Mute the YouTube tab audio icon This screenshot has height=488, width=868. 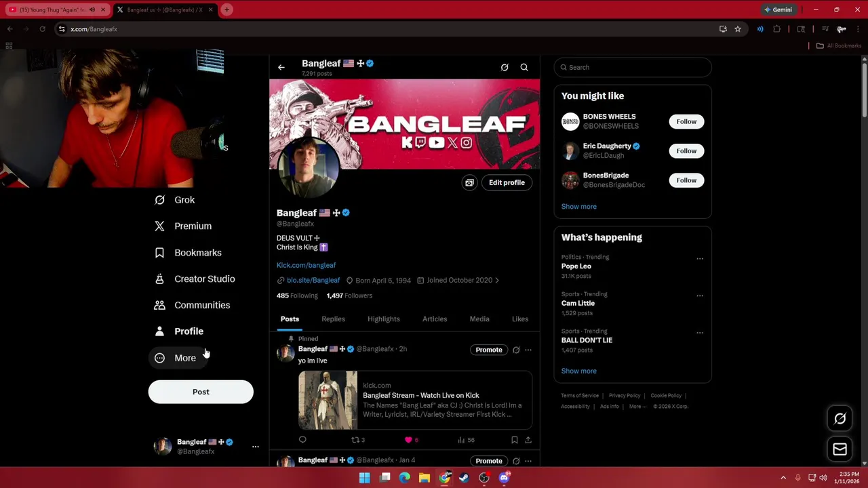tap(92, 10)
